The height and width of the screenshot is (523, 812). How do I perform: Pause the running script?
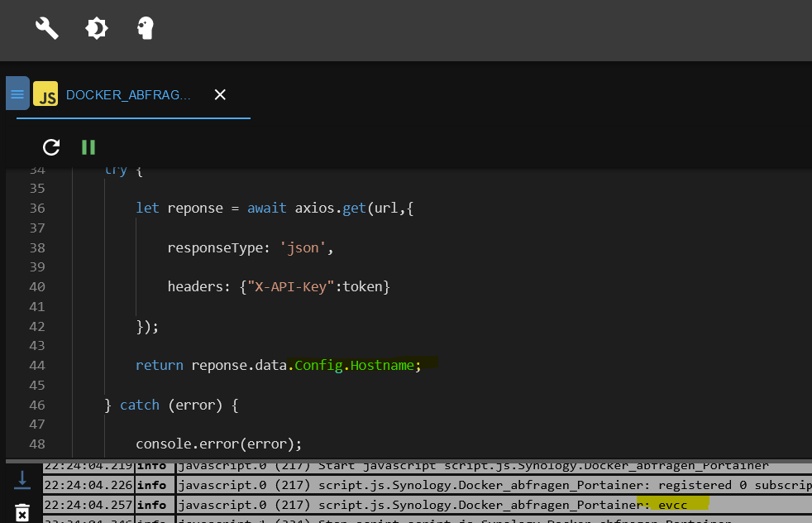tap(88, 147)
